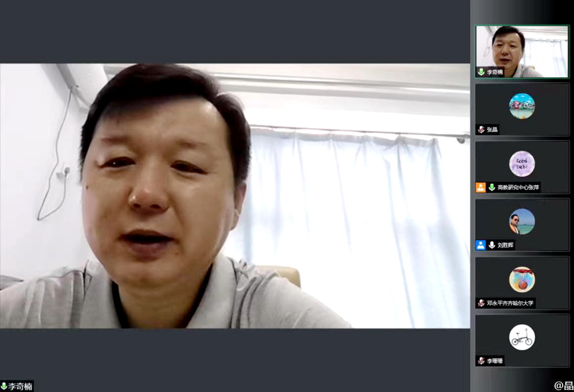Click the blue person icon beside 刘胜辉
Screen dimensions: 574x392
pos(480,245)
